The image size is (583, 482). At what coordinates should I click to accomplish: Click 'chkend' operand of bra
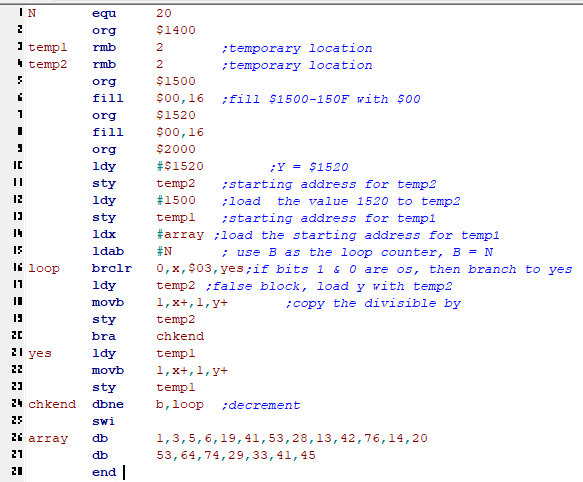[180, 336]
